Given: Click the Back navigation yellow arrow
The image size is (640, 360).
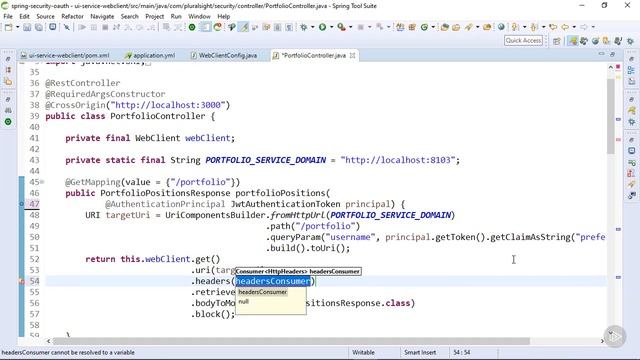Looking at the screenshot, I should tap(565, 27).
